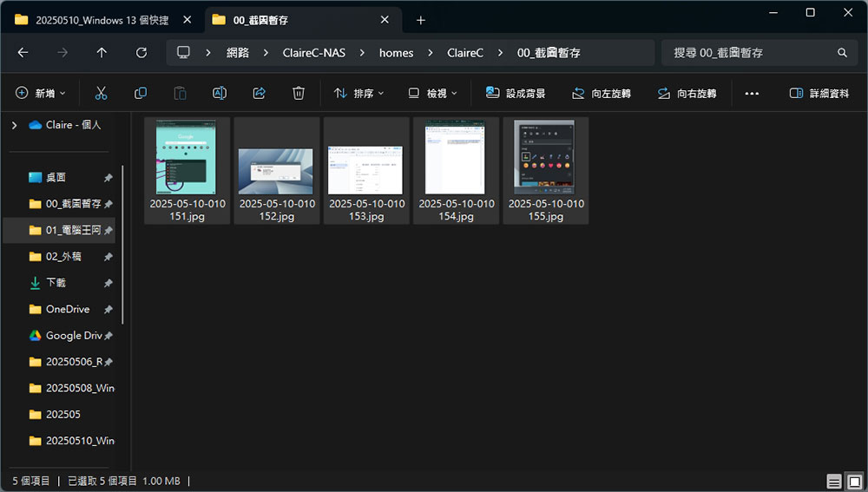Click the search magnifier icon

click(842, 53)
